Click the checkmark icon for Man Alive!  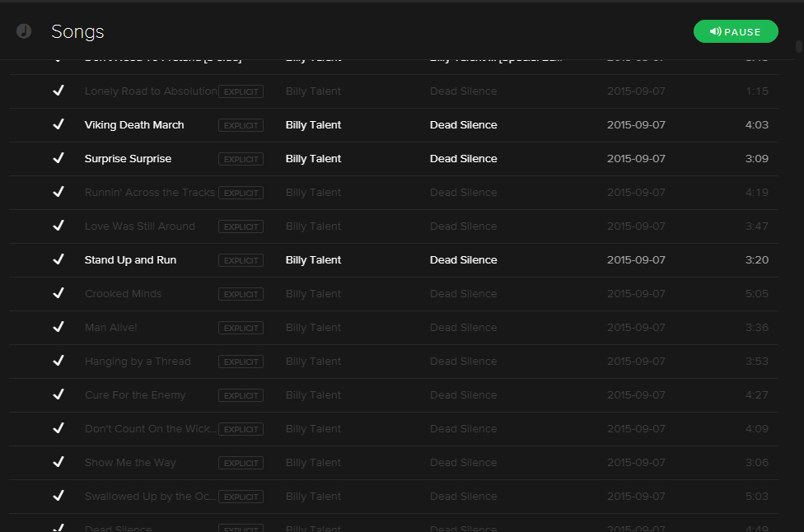click(58, 327)
